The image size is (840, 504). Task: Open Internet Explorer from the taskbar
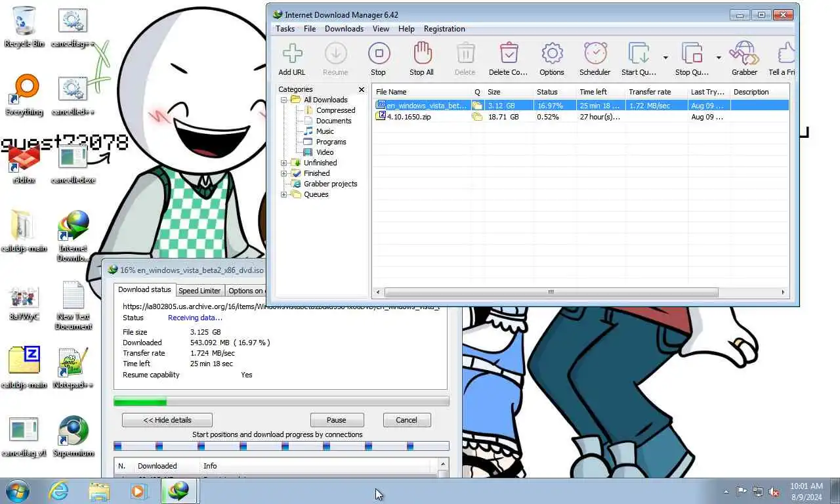coord(58,491)
